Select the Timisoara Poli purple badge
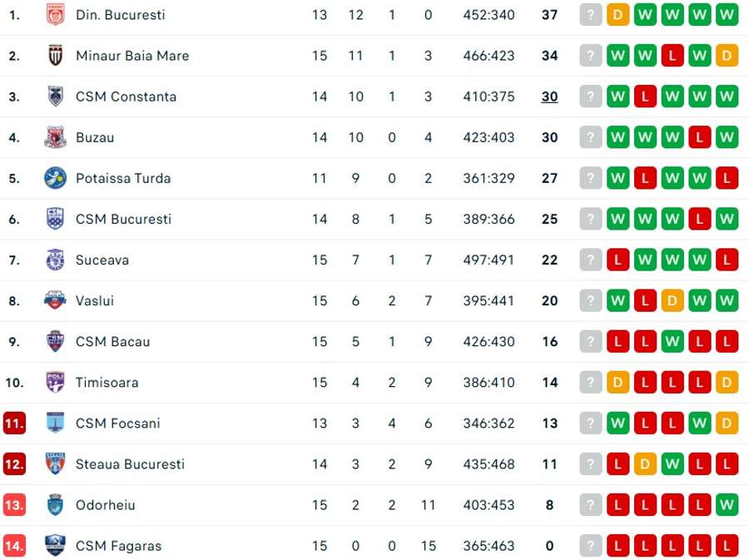749x560 pixels. pyautogui.click(x=56, y=383)
